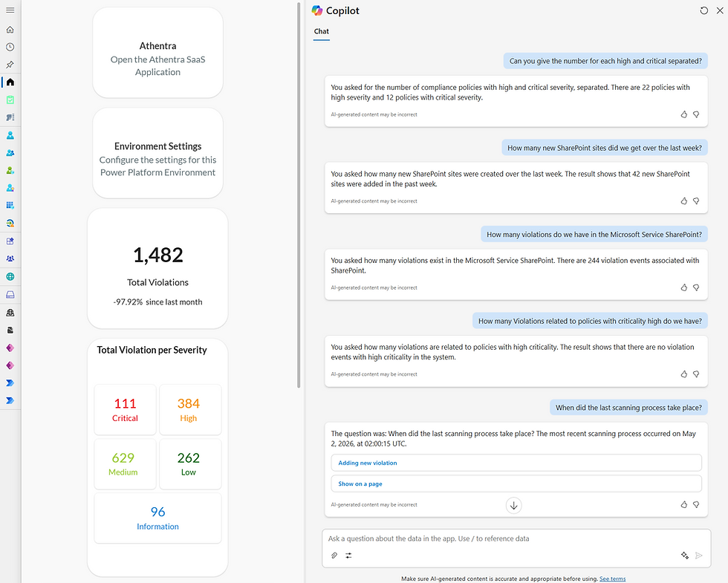Like the 244 violation events answer
Image resolution: width=728 pixels, height=583 pixels.
click(x=684, y=288)
